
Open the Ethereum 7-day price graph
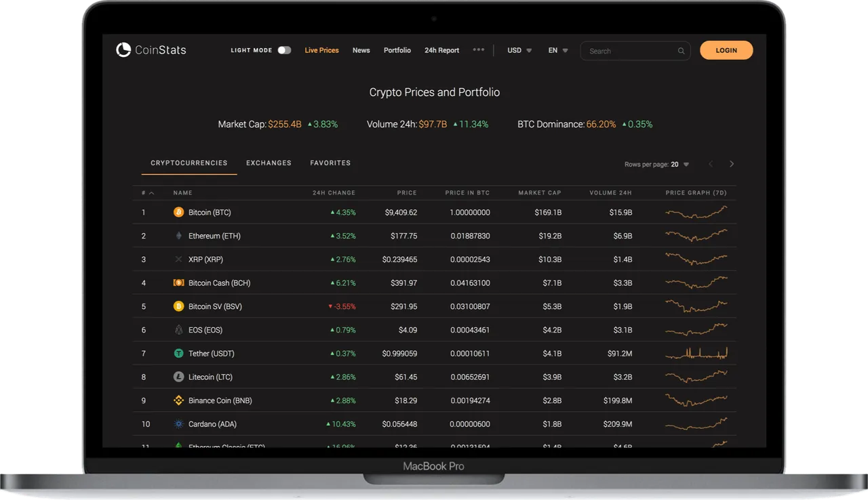(696, 236)
